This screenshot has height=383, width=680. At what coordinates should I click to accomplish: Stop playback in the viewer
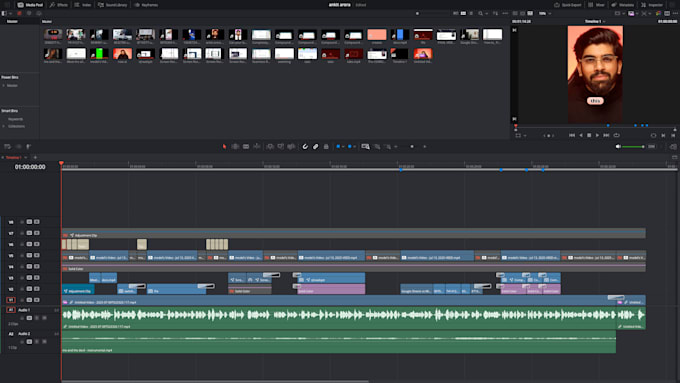point(589,135)
